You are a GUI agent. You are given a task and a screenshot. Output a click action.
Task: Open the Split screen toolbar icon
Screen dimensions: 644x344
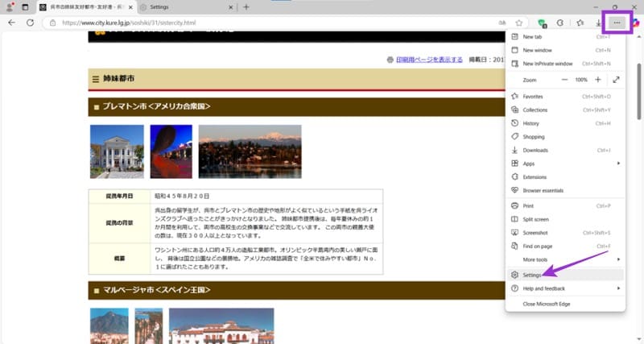pyautogui.click(x=560, y=23)
